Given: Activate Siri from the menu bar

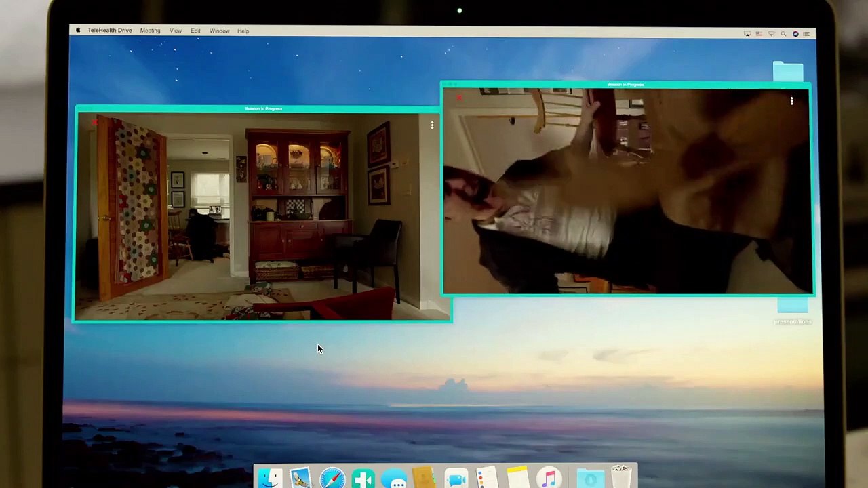Looking at the screenshot, I should pos(795,33).
